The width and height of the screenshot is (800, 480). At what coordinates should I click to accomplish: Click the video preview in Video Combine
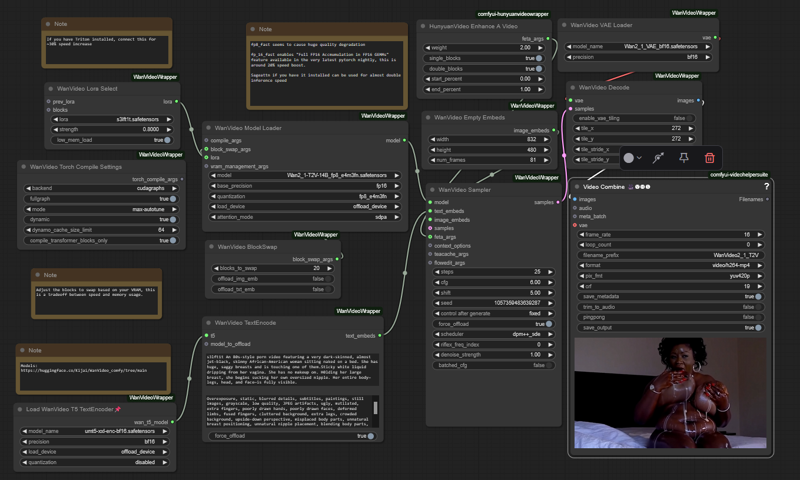pyautogui.click(x=670, y=392)
